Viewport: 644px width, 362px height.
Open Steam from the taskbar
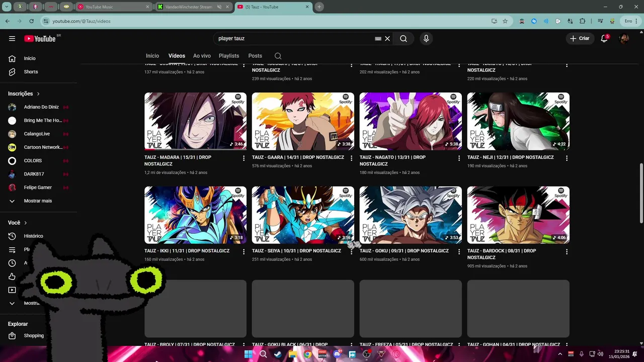click(x=278, y=354)
